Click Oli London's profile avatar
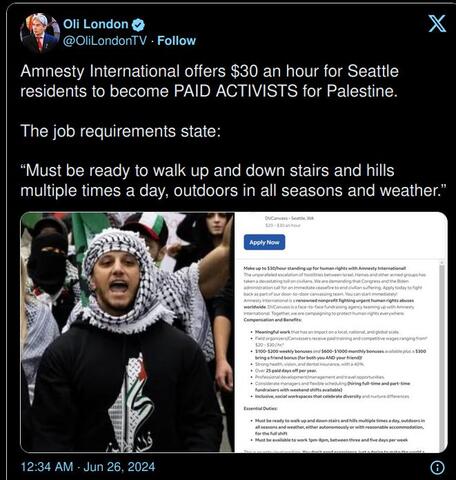The width and height of the screenshot is (456, 480). pyautogui.click(x=40, y=33)
